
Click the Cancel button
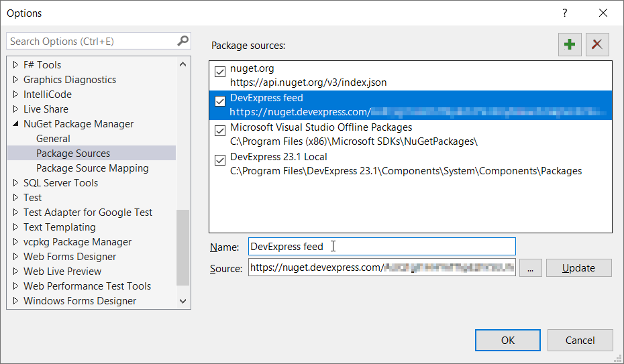coord(580,340)
